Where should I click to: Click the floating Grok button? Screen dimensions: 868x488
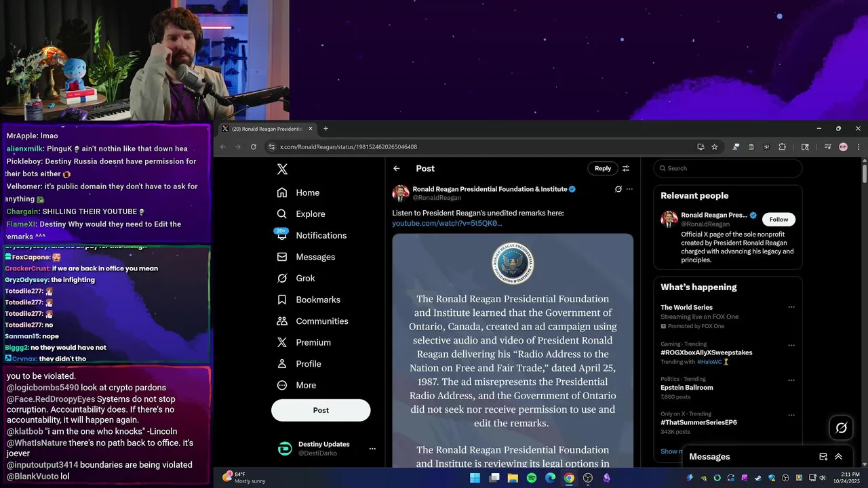[x=842, y=428]
